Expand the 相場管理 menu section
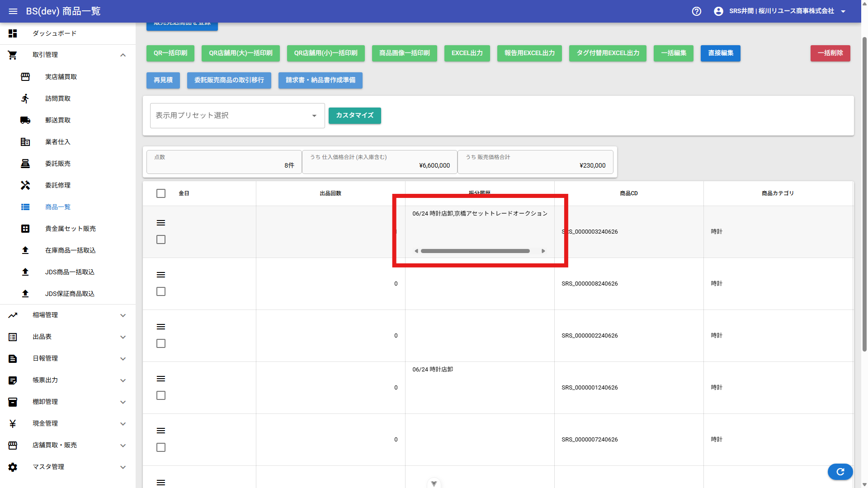The image size is (868, 488). pyautogui.click(x=123, y=315)
